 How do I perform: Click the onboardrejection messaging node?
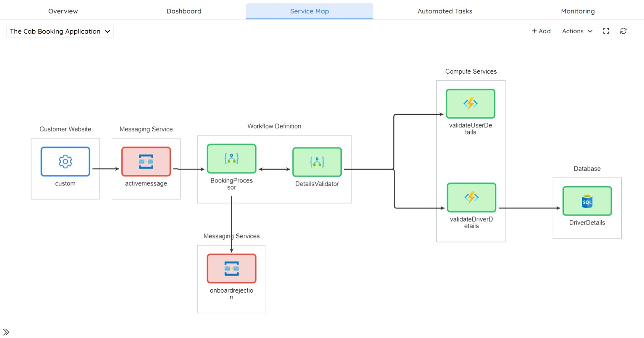231,268
